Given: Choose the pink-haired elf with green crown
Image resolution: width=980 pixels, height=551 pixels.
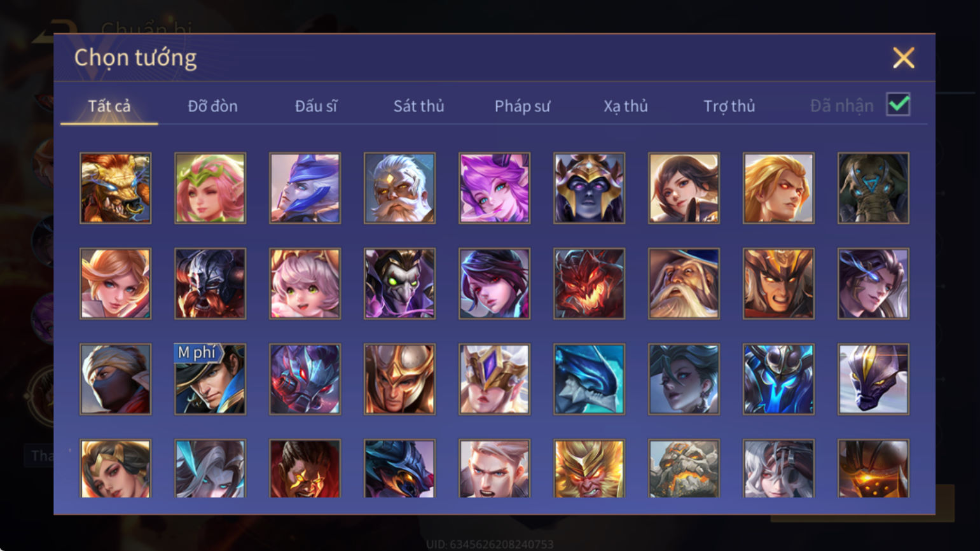Looking at the screenshot, I should click(x=210, y=188).
